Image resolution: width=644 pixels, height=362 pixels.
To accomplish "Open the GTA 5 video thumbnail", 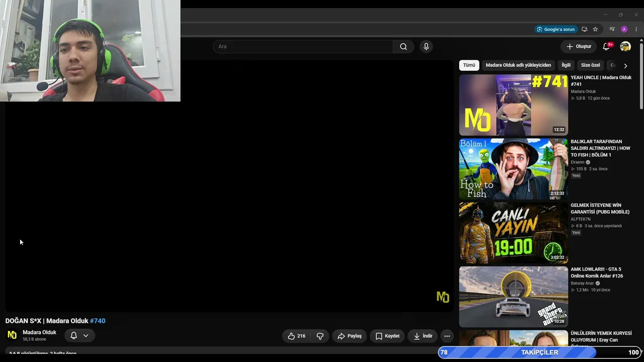I will pos(513,297).
